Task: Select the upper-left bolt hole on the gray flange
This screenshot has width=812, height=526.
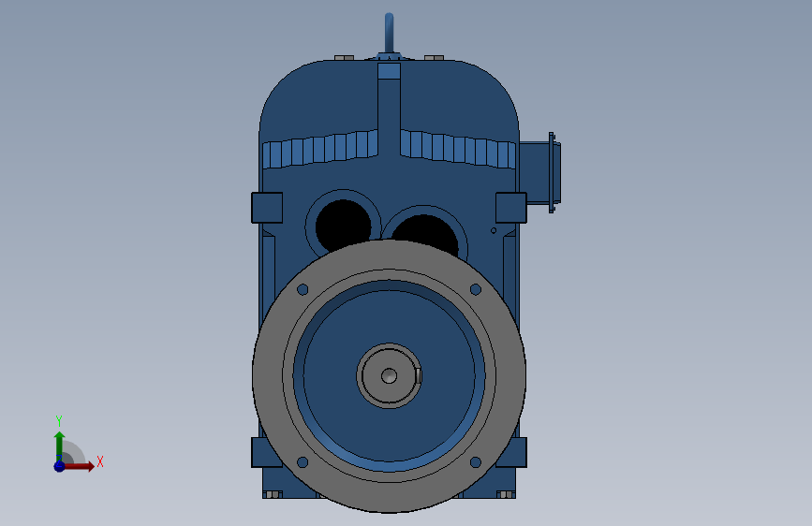Action: (x=303, y=289)
